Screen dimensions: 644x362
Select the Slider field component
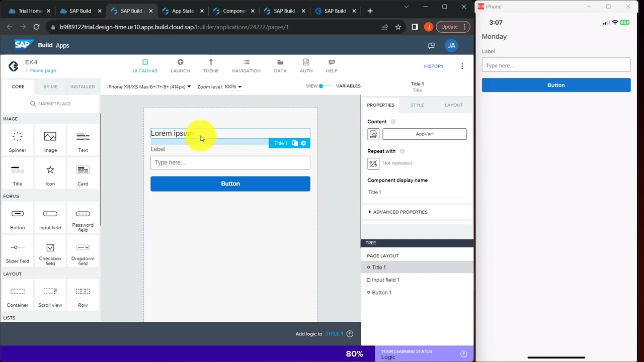[17, 252]
